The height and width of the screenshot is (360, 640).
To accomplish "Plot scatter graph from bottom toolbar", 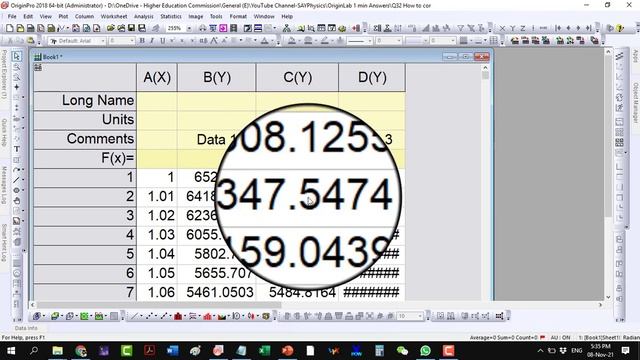I will coord(149,316).
